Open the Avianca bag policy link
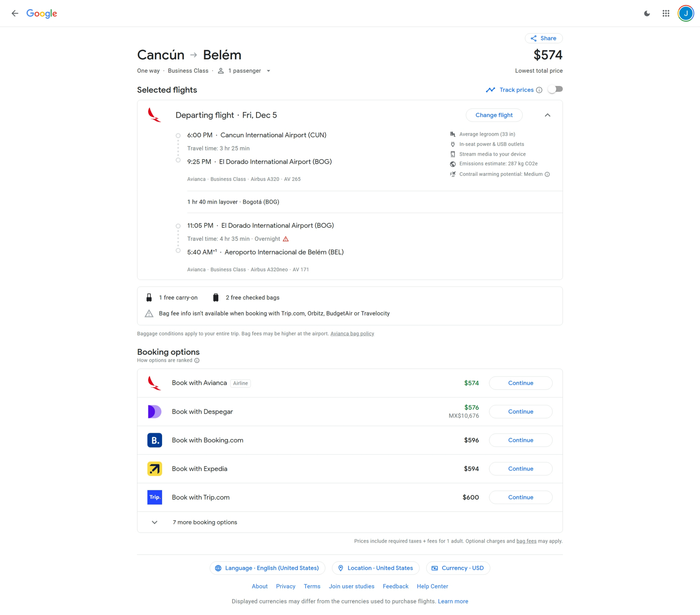The height and width of the screenshot is (615, 700). [x=352, y=333]
